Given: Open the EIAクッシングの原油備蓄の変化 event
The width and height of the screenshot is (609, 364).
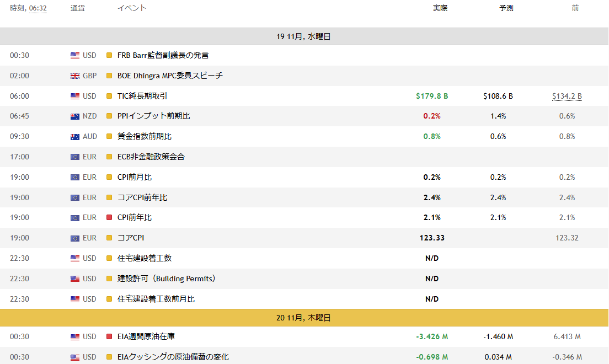Looking at the screenshot, I should click(x=173, y=357).
